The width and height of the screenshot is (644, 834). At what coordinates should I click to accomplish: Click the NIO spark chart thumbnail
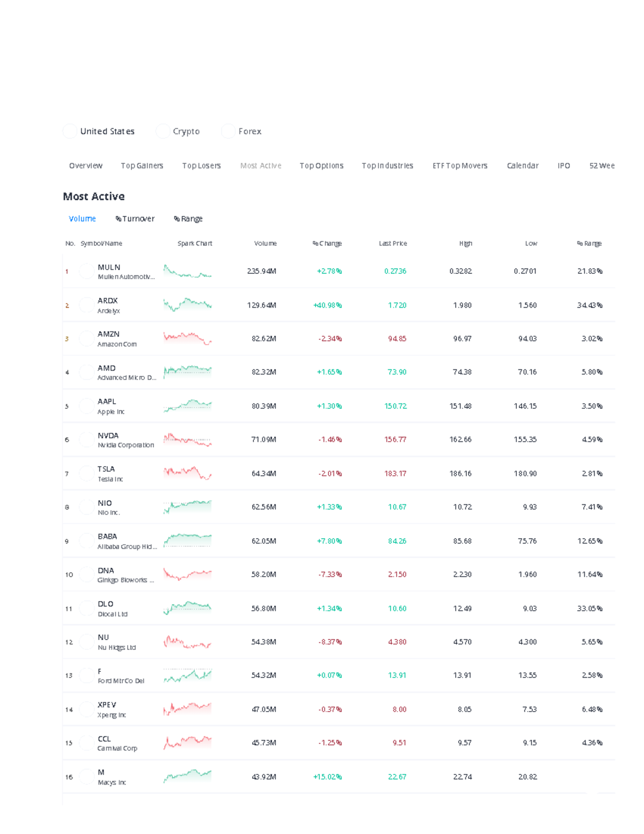pyautogui.click(x=187, y=507)
